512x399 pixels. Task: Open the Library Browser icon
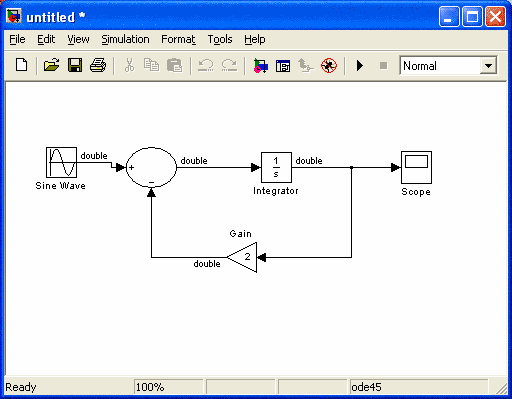pos(260,65)
